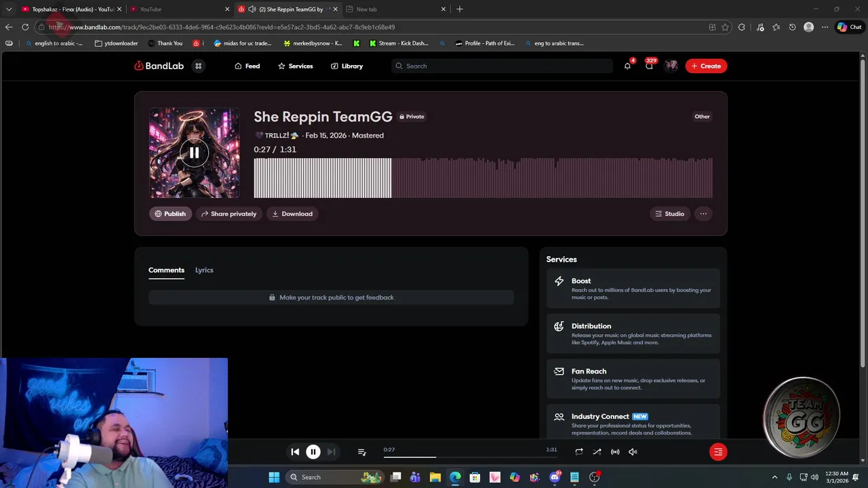Screen dimensions: 868x488
Task: Skip to next track in player bar
Action: [331, 452]
